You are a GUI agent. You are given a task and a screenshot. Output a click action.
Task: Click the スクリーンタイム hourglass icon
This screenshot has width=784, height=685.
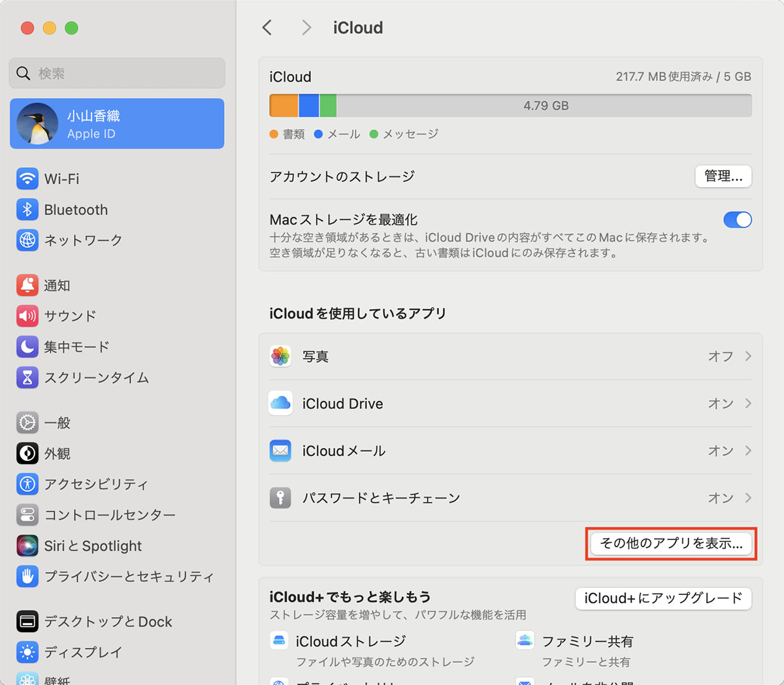[x=27, y=377]
